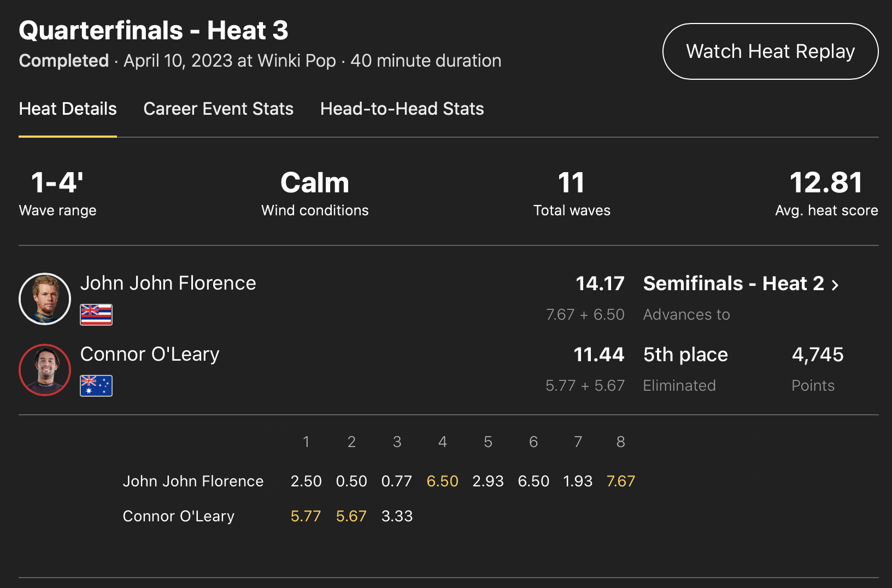Screen dimensions: 892x588
Task: Click the Australia flag icon
Action: click(96, 386)
